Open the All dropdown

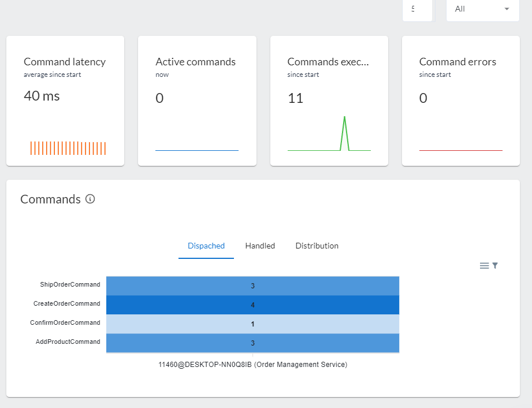[x=482, y=9]
